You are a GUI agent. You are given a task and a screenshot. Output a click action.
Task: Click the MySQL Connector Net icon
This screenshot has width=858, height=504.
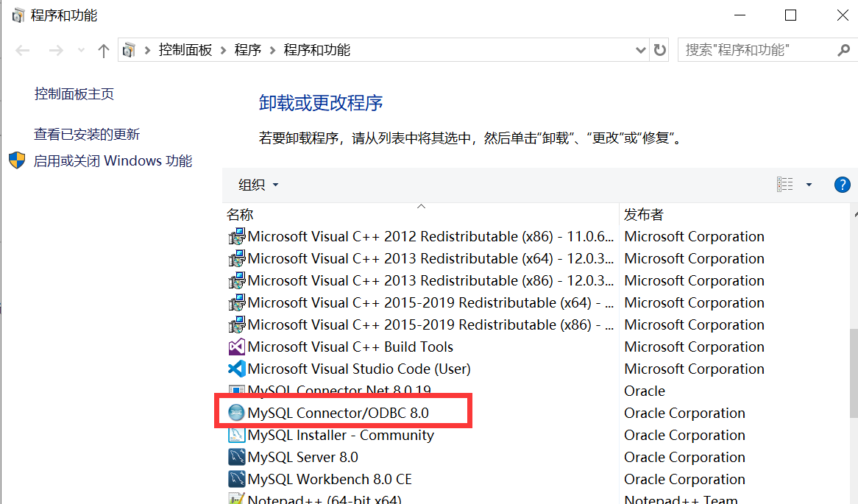[236, 390]
